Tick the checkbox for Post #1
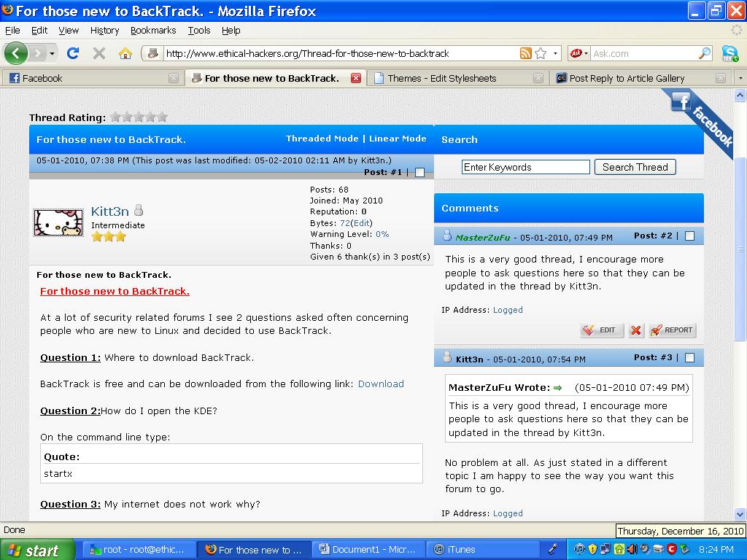This screenshot has height=560, width=747. point(419,173)
